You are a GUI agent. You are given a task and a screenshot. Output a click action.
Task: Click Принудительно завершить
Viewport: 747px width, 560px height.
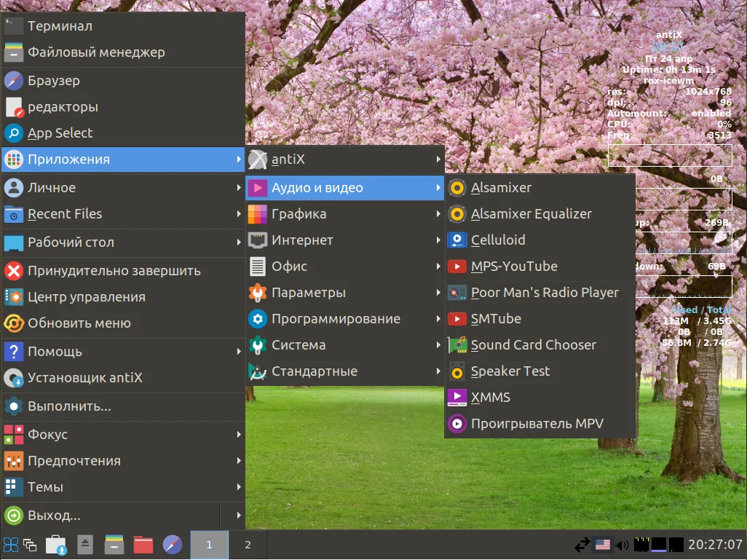tap(114, 271)
